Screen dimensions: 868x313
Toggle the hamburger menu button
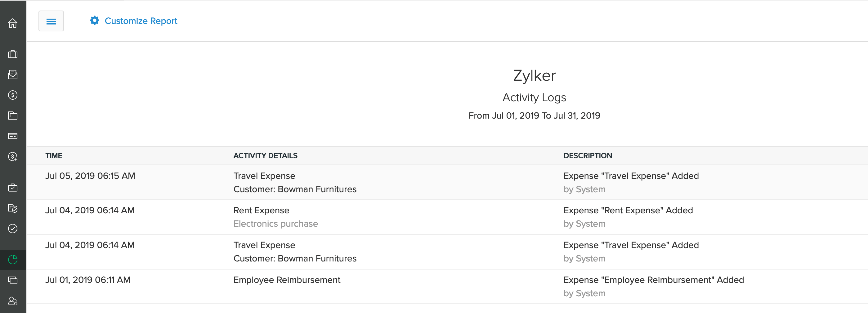pos(51,21)
